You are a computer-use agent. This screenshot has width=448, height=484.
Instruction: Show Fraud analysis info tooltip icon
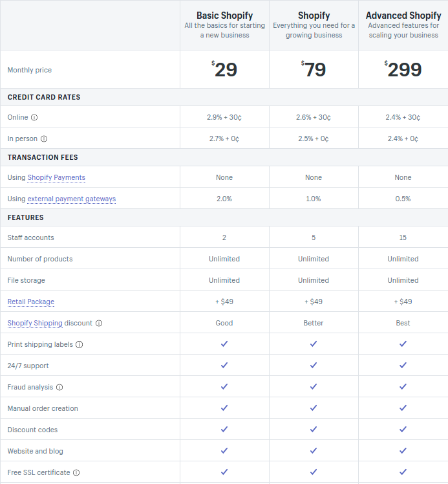point(59,388)
